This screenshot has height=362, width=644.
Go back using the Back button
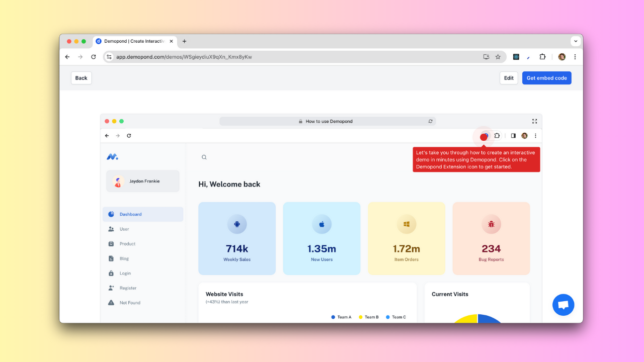tap(81, 78)
